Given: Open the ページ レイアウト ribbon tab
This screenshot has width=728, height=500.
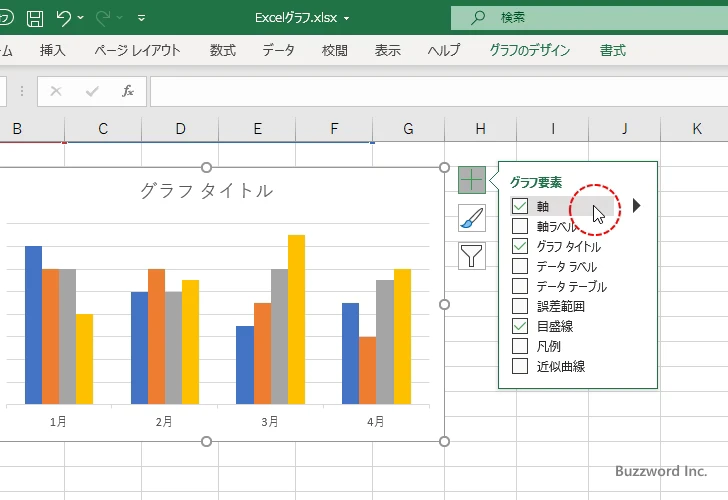Looking at the screenshot, I should point(137,50).
